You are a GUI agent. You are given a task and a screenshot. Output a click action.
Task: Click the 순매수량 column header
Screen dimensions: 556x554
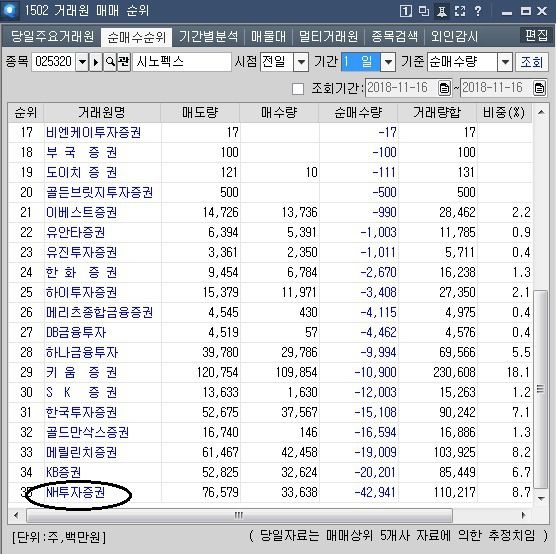[358, 113]
